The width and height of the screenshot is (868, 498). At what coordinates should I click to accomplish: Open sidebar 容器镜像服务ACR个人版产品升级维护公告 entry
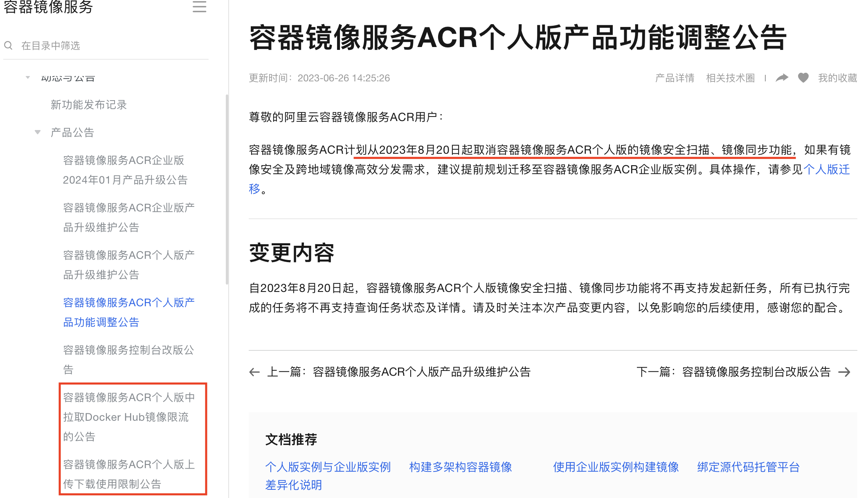[x=129, y=265]
